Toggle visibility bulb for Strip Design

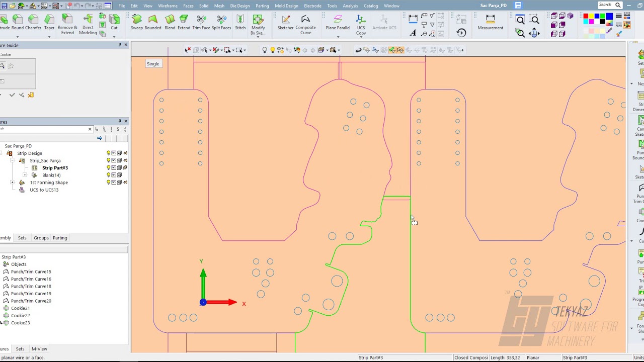click(108, 153)
